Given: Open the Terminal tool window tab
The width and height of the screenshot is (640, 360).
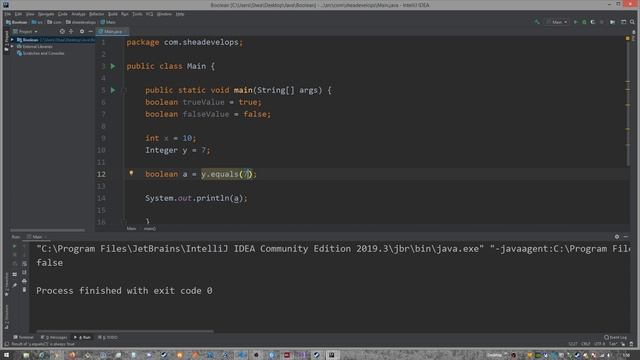Looking at the screenshot, I should [24, 338].
